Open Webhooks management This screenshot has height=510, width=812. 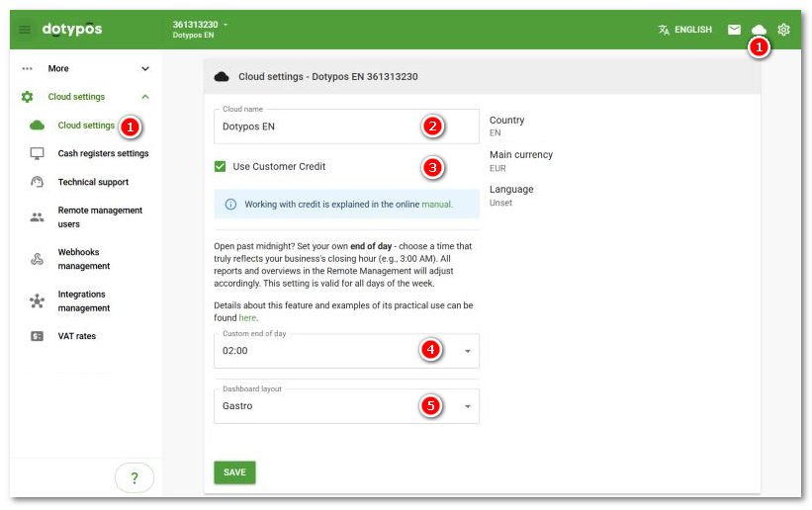click(84, 259)
